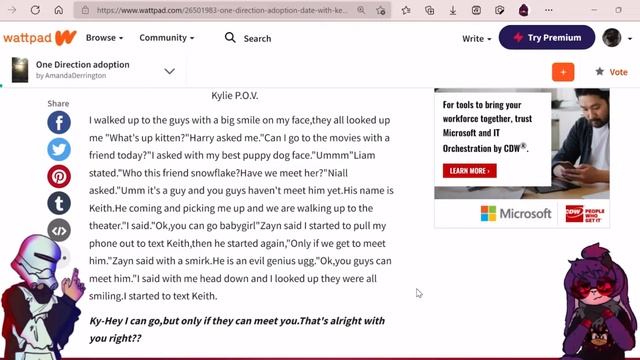
Task: Open the browser favorites list
Action: pyautogui.click(x=406, y=10)
